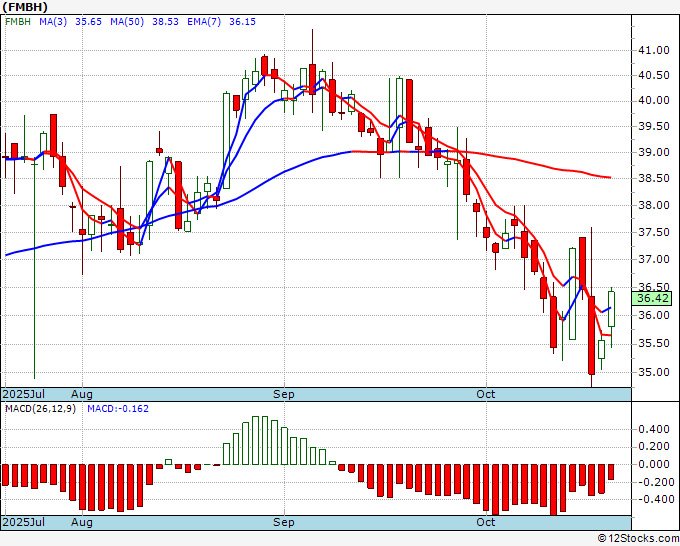
Task: Click the 36.00 price axis label
Action: point(654,315)
